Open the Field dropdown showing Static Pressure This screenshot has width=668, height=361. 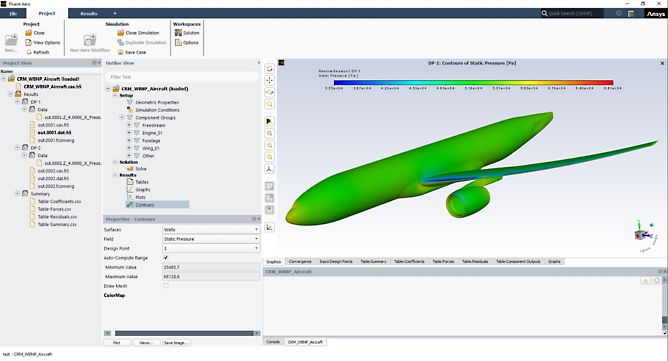[x=211, y=239]
